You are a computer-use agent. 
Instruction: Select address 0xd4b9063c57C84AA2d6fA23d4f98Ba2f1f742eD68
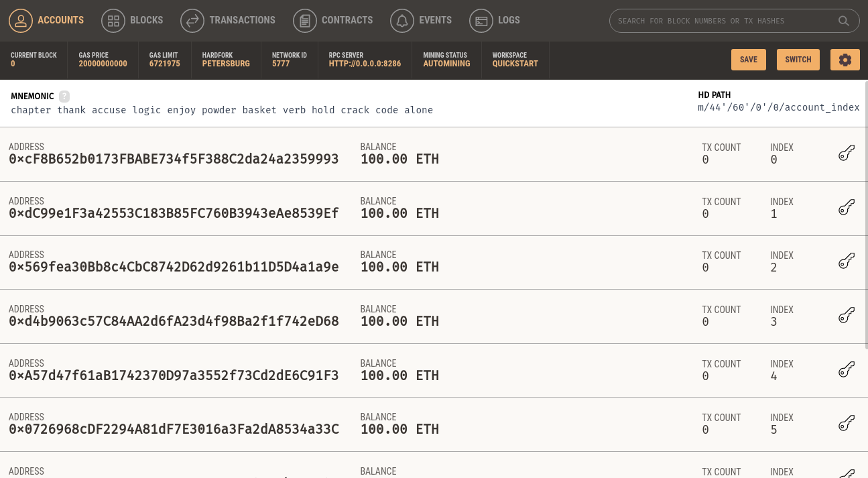click(174, 321)
